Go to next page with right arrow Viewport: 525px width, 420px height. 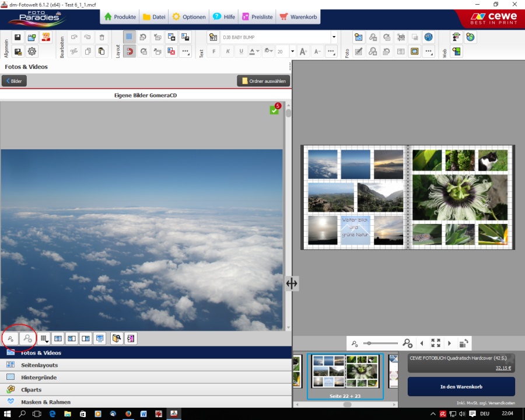tap(449, 344)
